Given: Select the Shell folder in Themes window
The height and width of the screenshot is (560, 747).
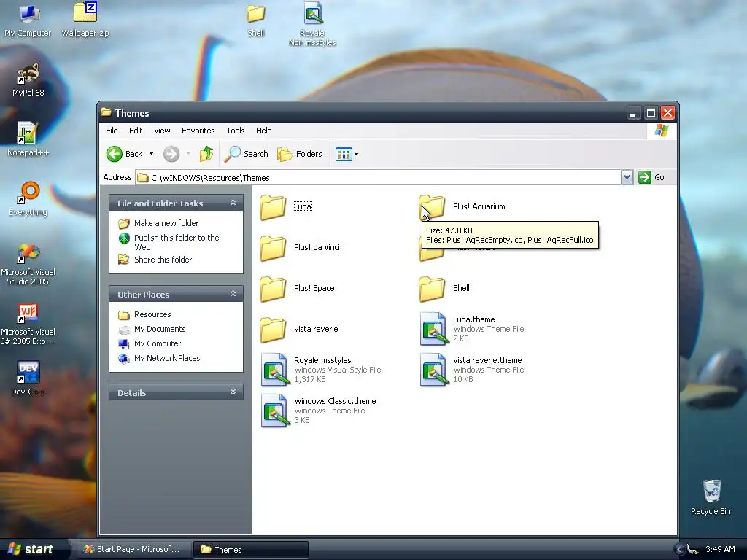Looking at the screenshot, I should coord(444,289).
